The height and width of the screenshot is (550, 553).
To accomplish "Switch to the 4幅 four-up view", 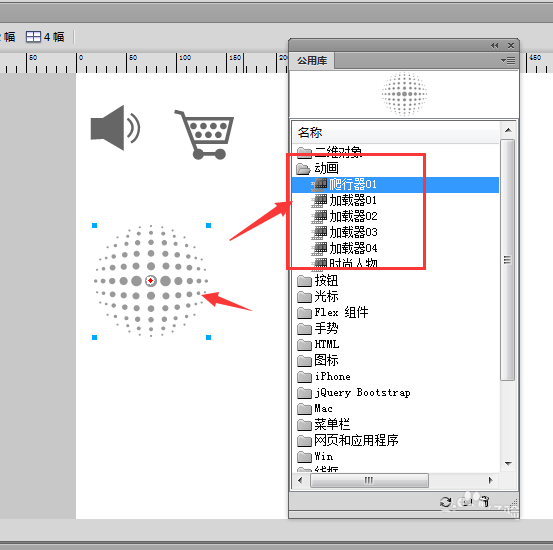I will coord(45,37).
